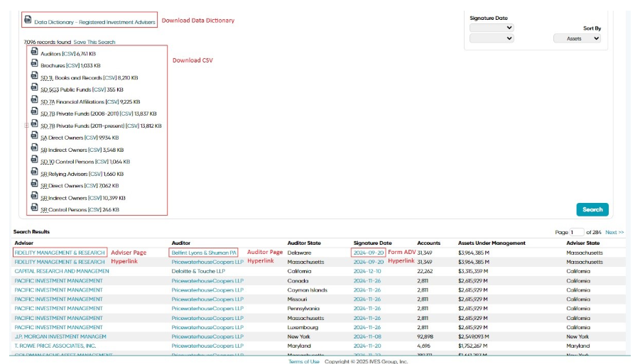Click the SR Control Persons CSV icon

[x=34, y=207]
